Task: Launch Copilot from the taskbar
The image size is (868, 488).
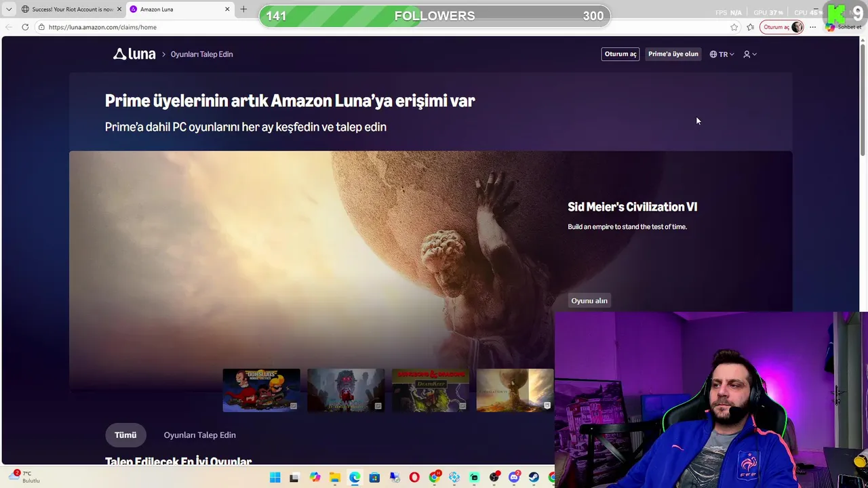Action: [x=315, y=478]
